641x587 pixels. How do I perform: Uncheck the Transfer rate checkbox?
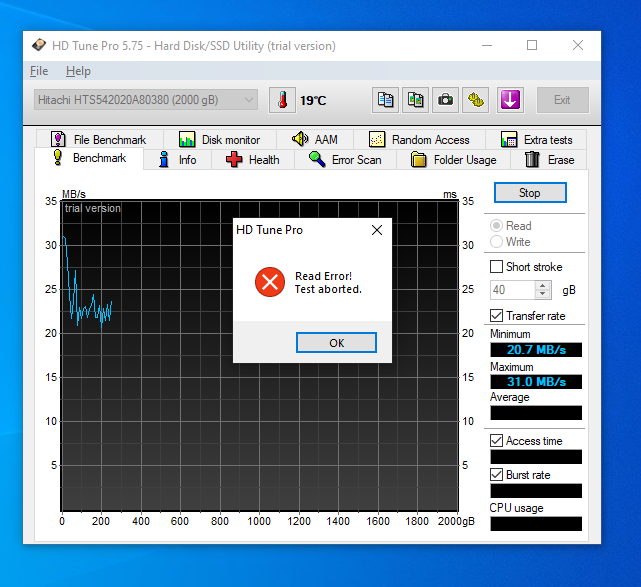point(496,316)
